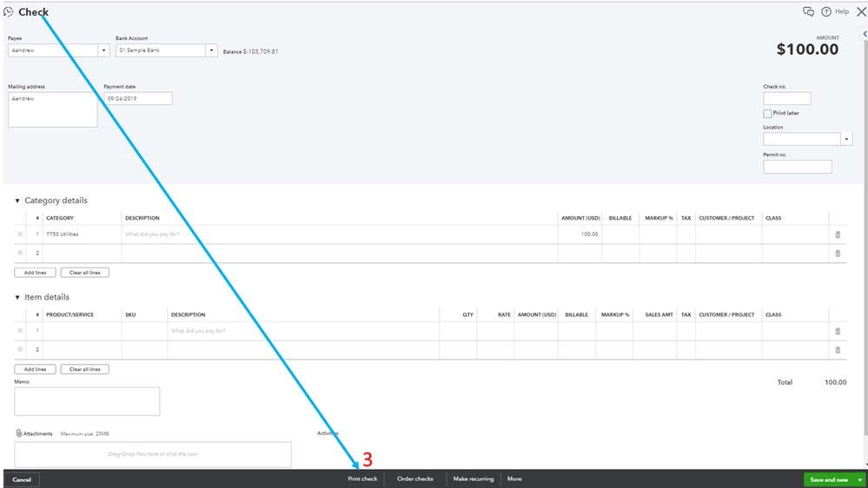Click the Balance $-103,709.81 text
Viewport: 868px width, 488px height.
point(250,51)
